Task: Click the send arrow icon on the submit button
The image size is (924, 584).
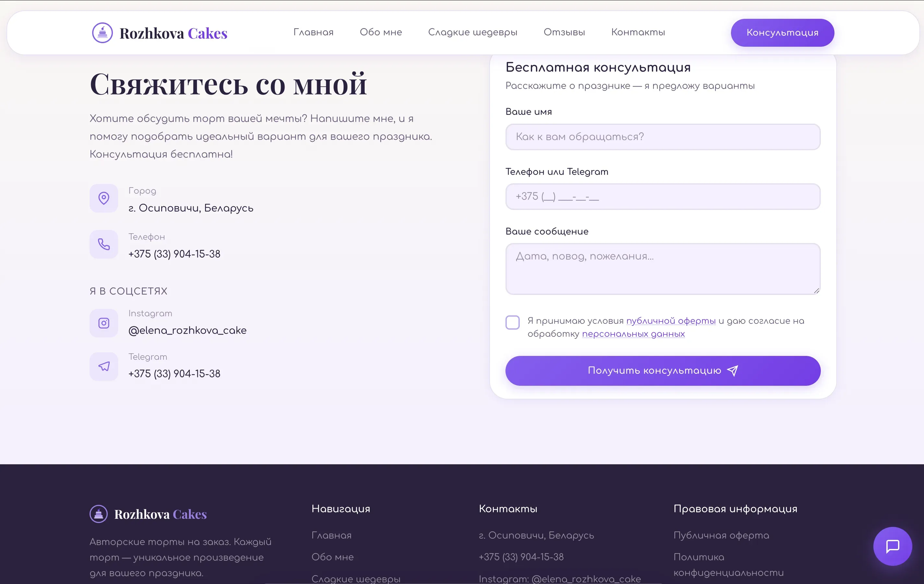Action: pos(732,370)
